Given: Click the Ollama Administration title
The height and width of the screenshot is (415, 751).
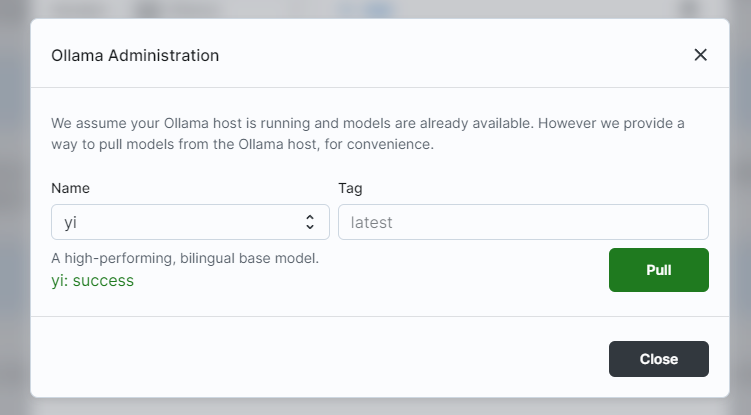Looking at the screenshot, I should pos(135,56).
